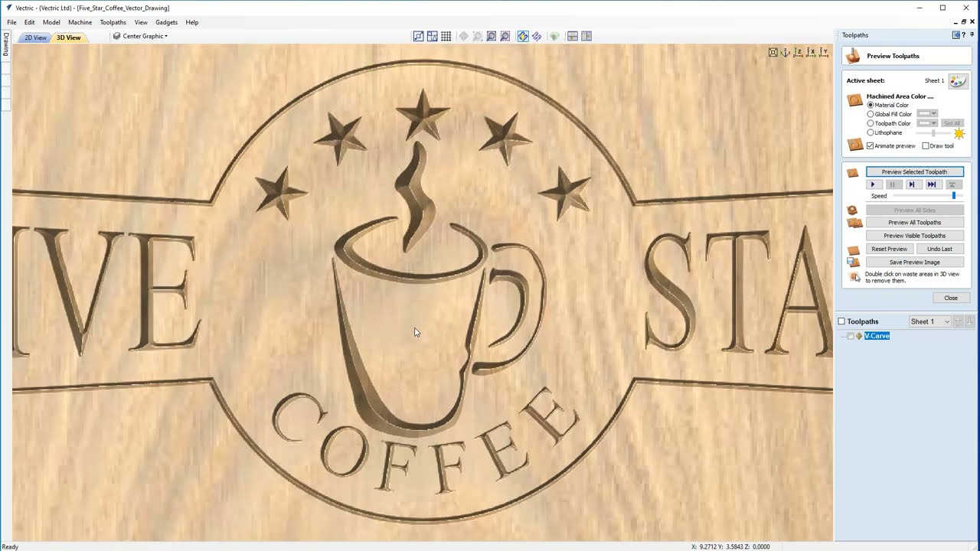This screenshot has height=551, width=980.
Task: Move toolpath up arrow icon
Action: tap(957, 321)
